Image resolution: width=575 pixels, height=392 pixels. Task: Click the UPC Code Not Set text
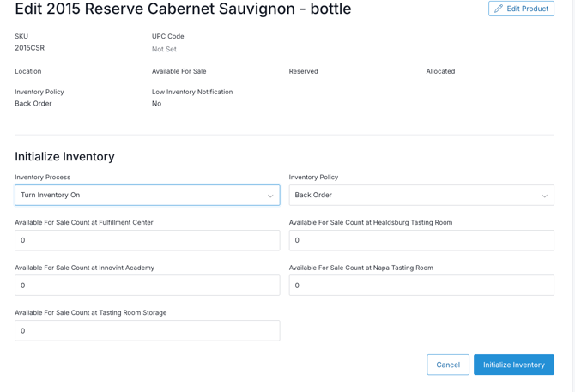[x=164, y=49]
